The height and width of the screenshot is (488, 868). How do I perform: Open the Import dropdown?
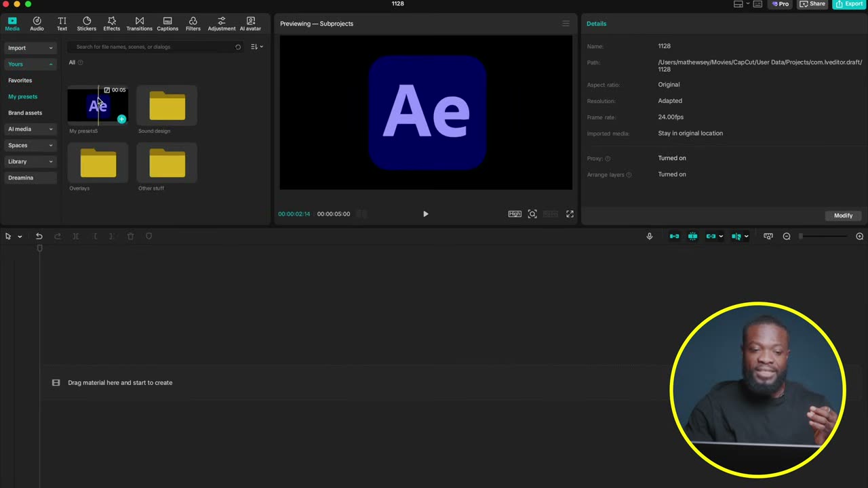[31, 48]
